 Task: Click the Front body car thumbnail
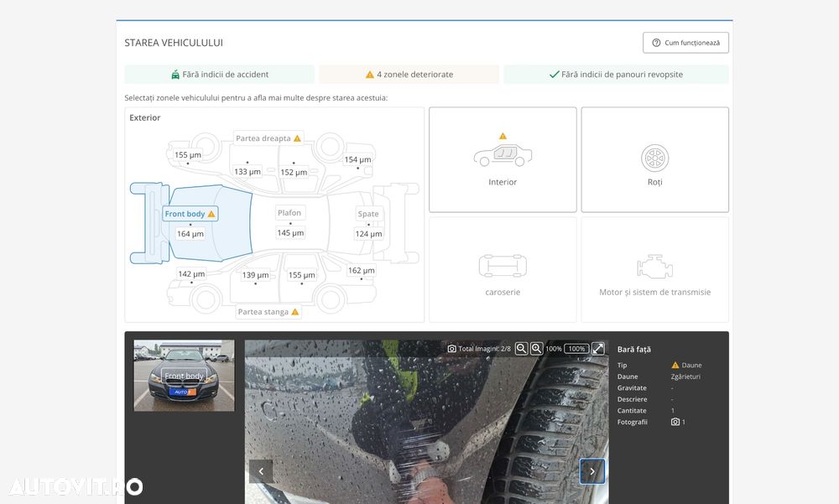(184, 376)
